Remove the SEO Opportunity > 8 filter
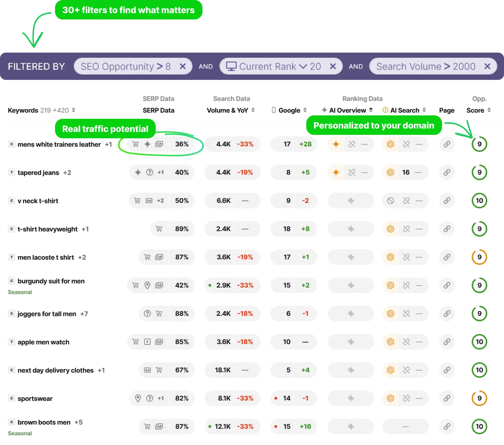504x445 pixels. [x=183, y=66]
